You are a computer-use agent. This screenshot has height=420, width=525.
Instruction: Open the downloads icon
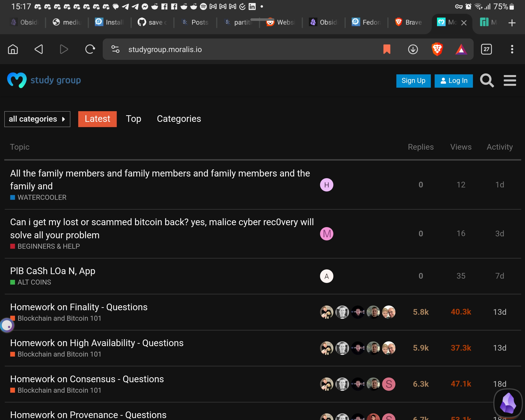pos(413,49)
